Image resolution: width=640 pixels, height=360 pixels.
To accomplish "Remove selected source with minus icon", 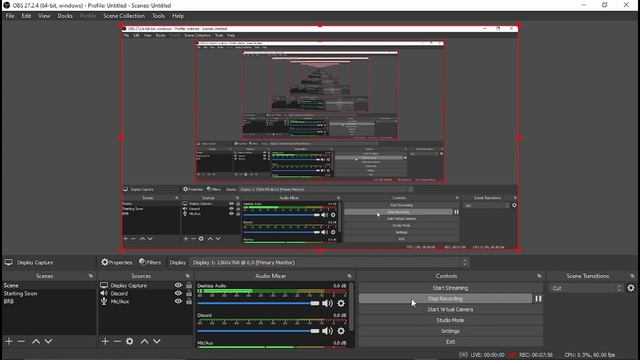I will pos(117,341).
